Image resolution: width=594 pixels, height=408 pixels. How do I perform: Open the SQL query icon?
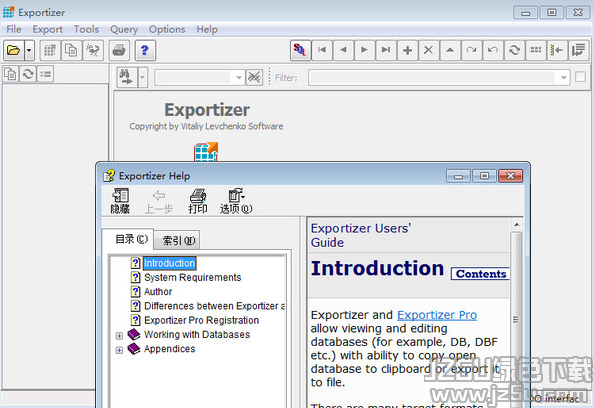click(x=300, y=50)
